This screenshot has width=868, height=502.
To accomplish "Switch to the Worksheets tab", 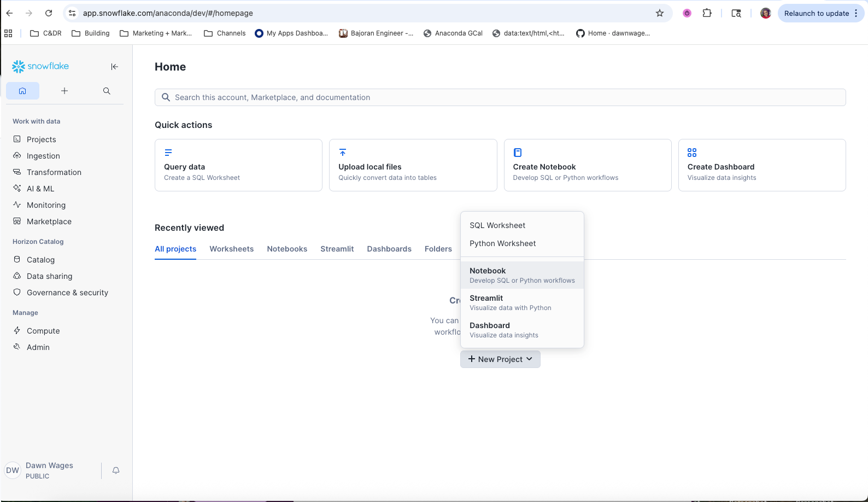I will (x=231, y=249).
